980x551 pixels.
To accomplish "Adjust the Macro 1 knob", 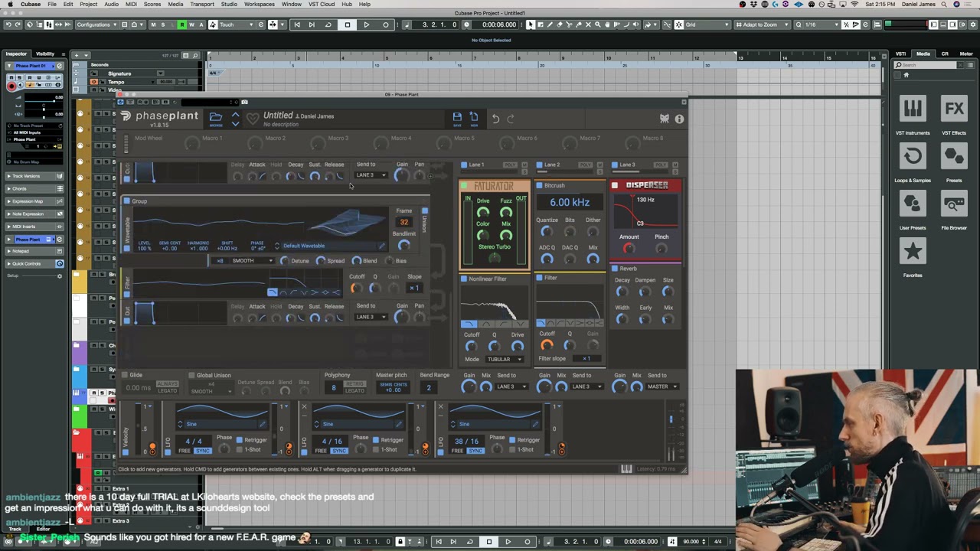I will tap(191, 143).
